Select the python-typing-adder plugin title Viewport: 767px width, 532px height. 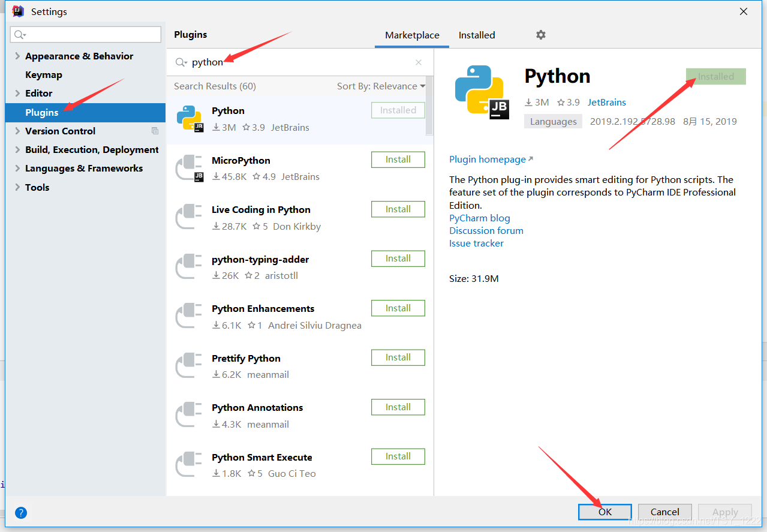[260, 260]
